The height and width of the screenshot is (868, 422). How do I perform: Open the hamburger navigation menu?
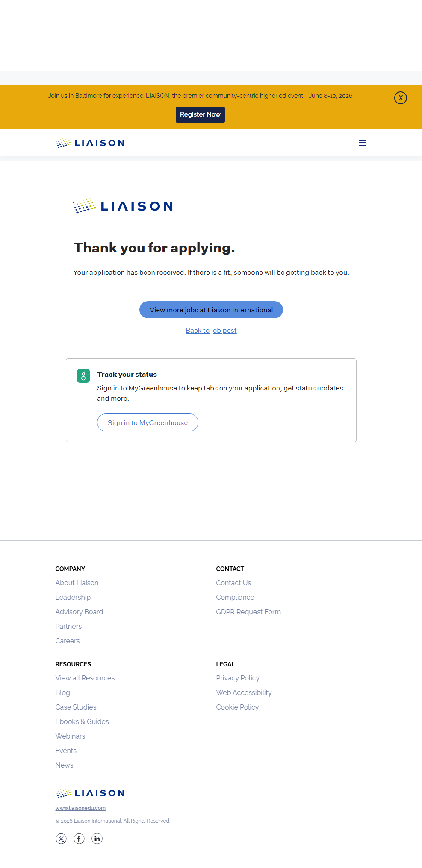point(362,143)
